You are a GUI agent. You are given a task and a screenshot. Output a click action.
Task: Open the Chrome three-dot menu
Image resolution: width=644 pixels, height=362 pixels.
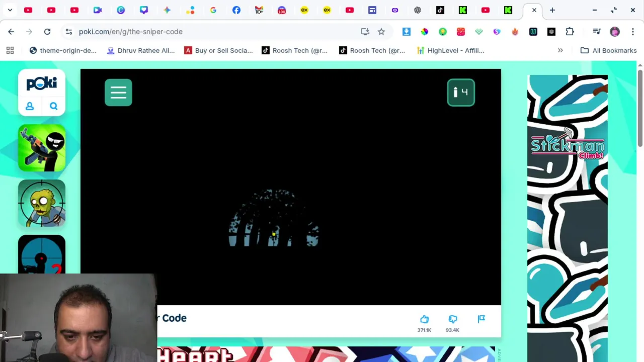(x=633, y=32)
